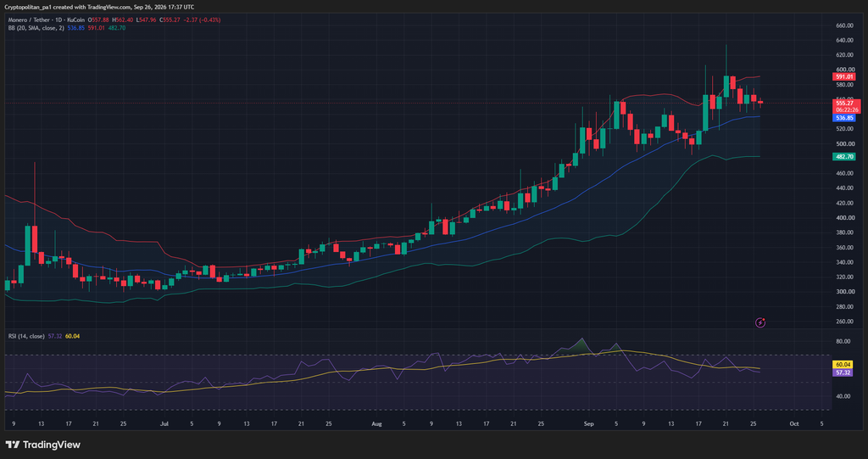The height and width of the screenshot is (459, 868).
Task: Click the tall candle with wick above 620
Action: [x=726, y=87]
